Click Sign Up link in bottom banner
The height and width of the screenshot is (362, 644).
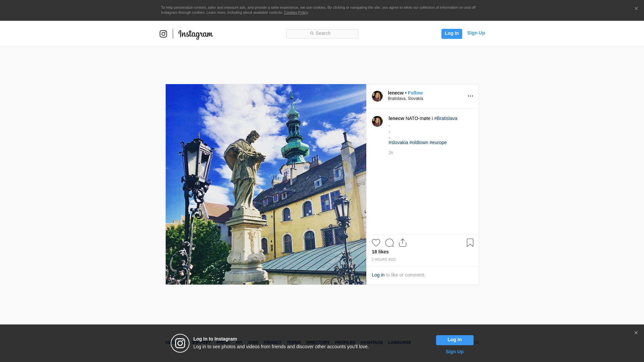pos(454,352)
